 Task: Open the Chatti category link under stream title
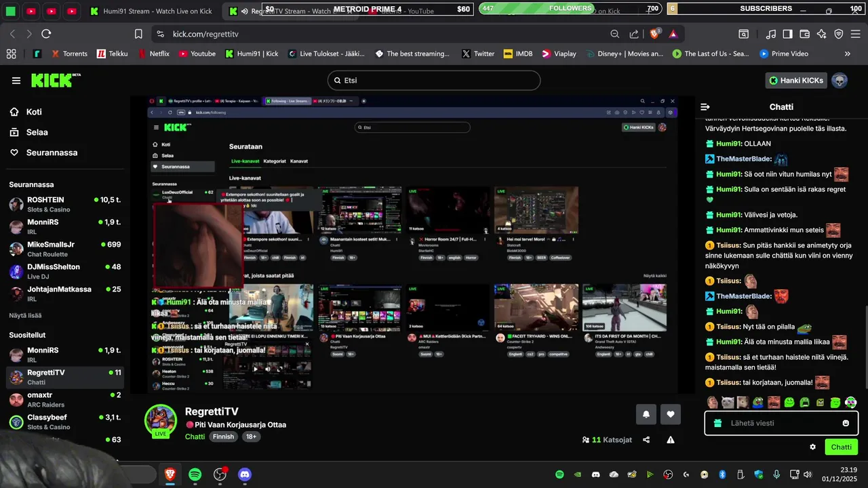[x=195, y=437]
